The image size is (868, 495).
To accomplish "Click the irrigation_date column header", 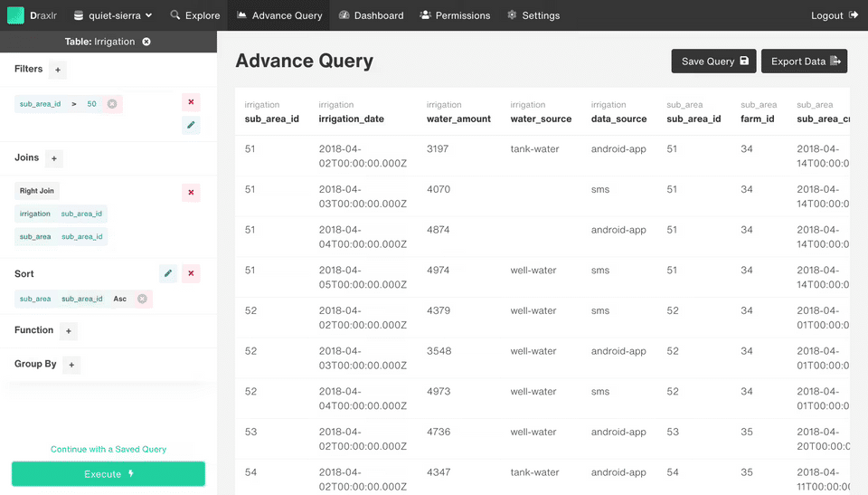I will (351, 119).
